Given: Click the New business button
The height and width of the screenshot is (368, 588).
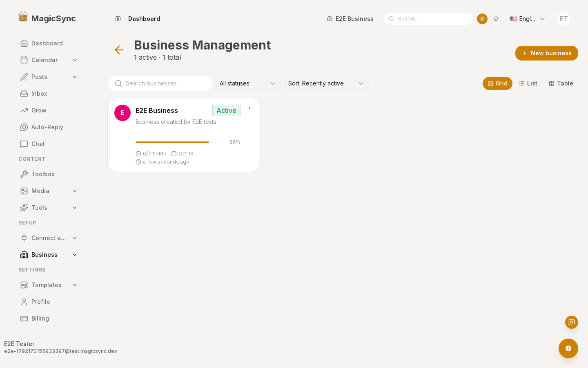Looking at the screenshot, I should (x=547, y=53).
